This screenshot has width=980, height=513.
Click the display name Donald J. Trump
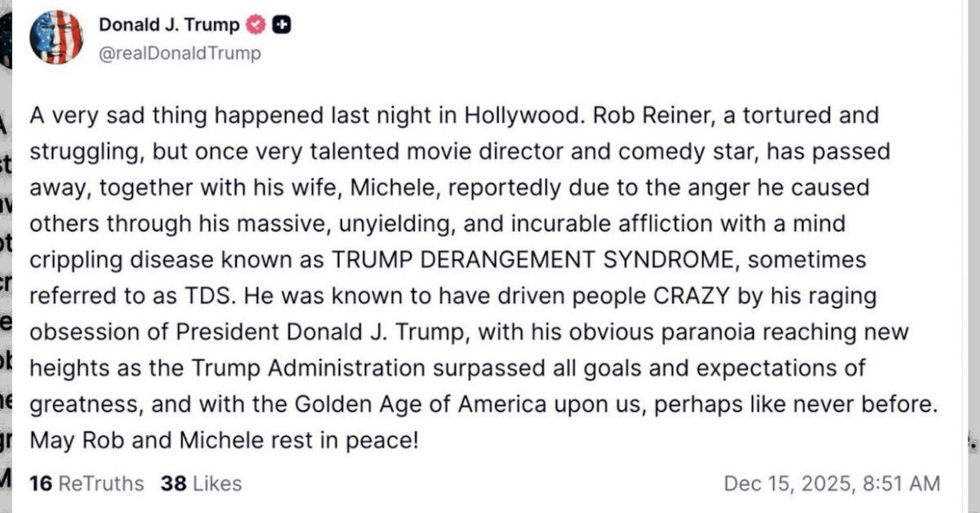167,25
